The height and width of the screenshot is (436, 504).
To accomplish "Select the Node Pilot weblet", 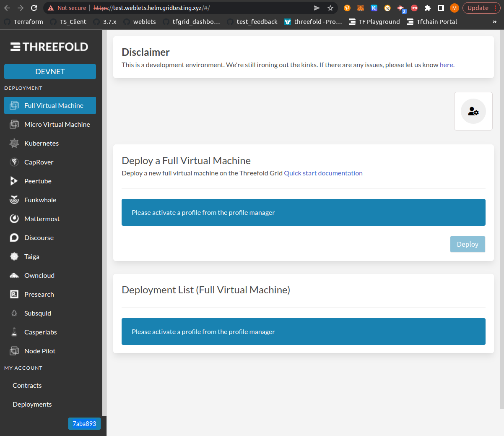I will [39, 351].
